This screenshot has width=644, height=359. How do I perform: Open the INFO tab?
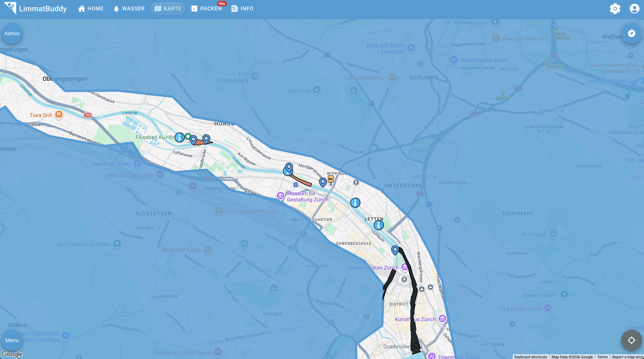pyautogui.click(x=242, y=8)
